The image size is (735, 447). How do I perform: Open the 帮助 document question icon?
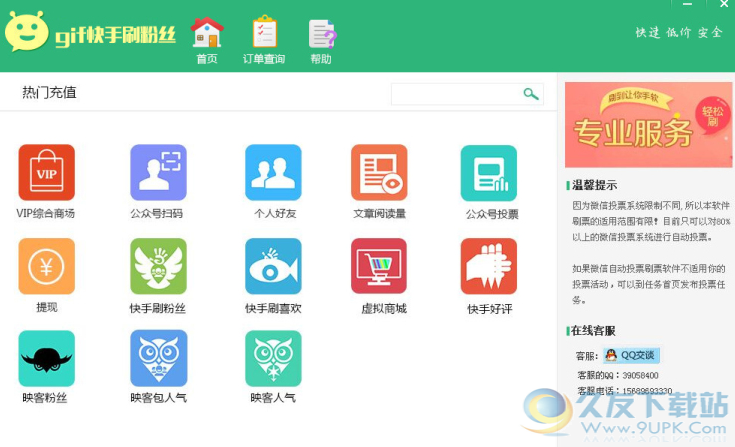coord(322,34)
